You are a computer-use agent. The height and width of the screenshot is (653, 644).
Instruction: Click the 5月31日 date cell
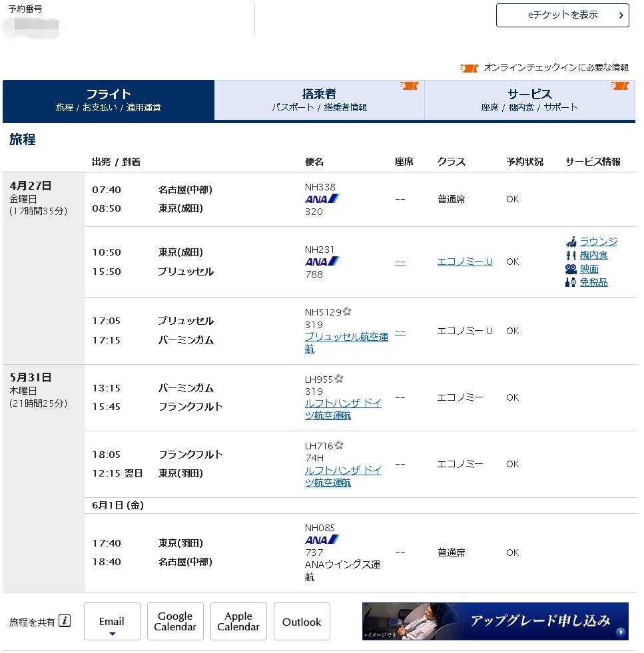[44, 478]
